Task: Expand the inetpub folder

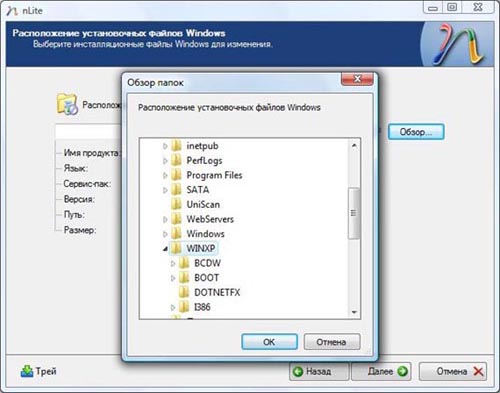Action: point(165,146)
